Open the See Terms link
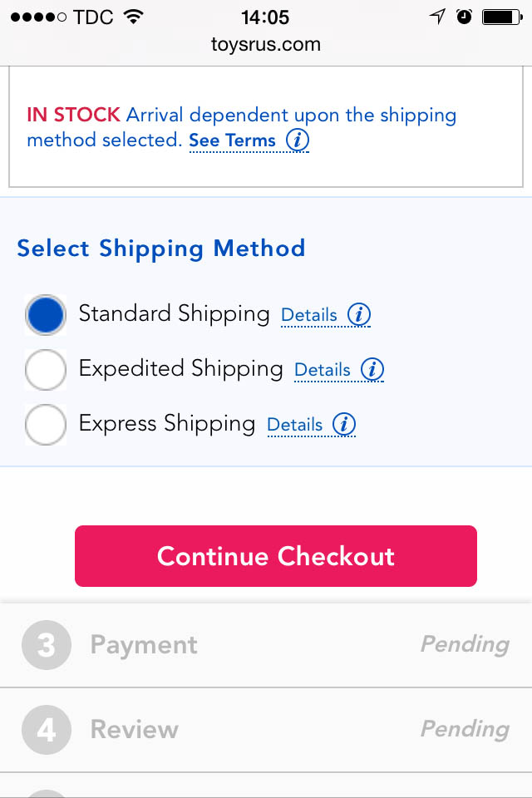 pos(232,140)
